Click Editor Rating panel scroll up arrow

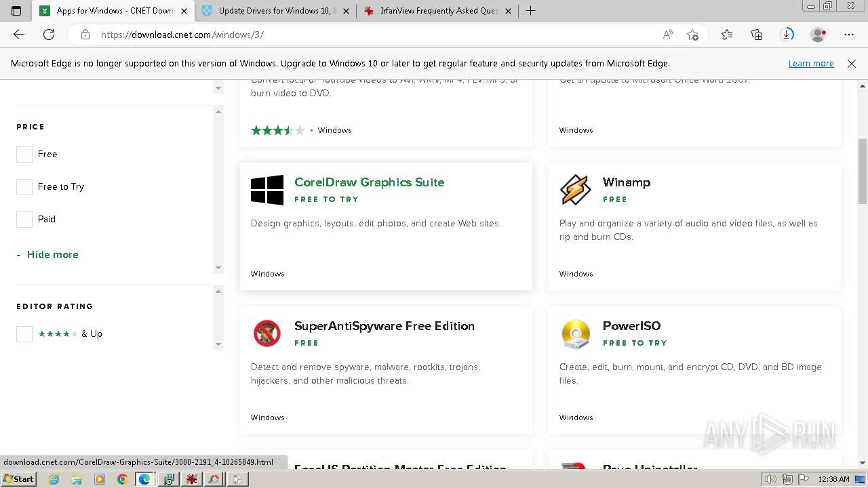pyautogui.click(x=218, y=291)
